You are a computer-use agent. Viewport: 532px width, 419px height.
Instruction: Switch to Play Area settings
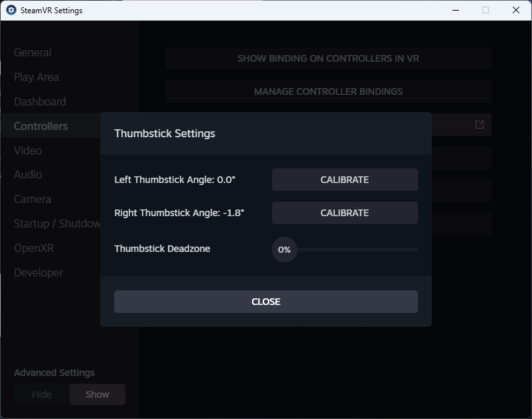[x=36, y=77]
